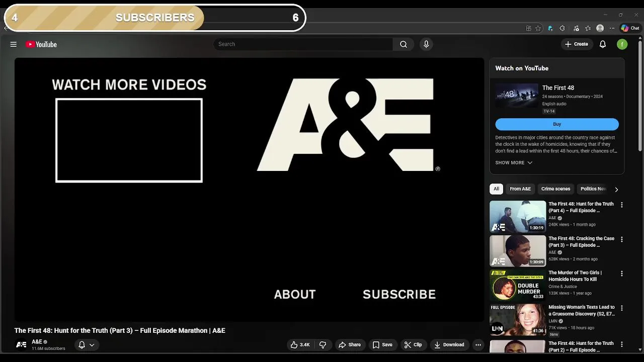Buy The First 48 series

click(557, 124)
